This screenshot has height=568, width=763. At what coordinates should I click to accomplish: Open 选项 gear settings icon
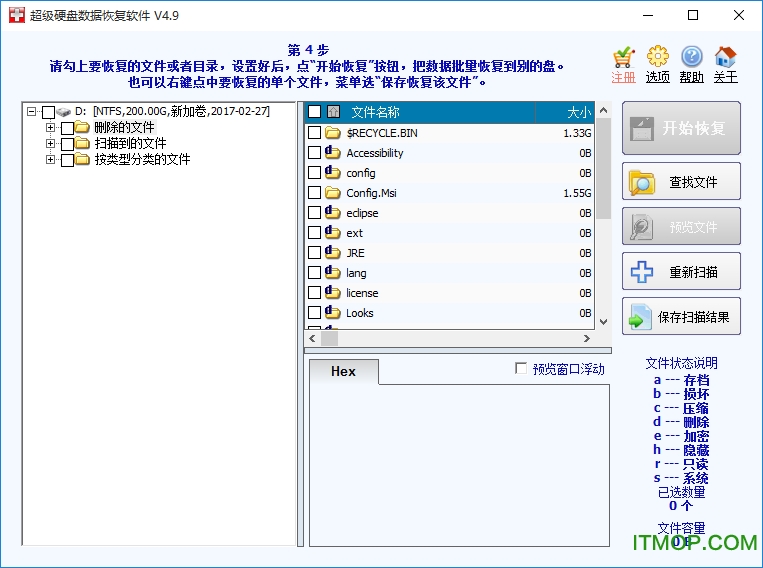pyautogui.click(x=657, y=57)
